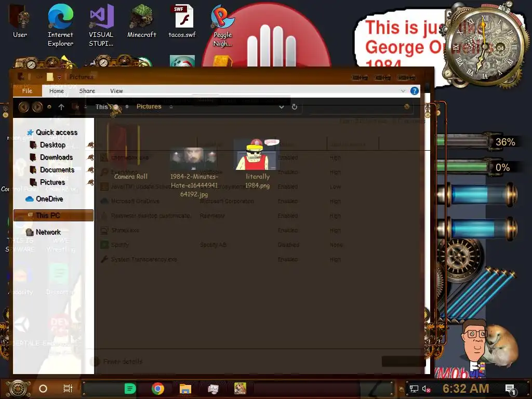Open the Minecraft desktop icon

tap(141, 21)
